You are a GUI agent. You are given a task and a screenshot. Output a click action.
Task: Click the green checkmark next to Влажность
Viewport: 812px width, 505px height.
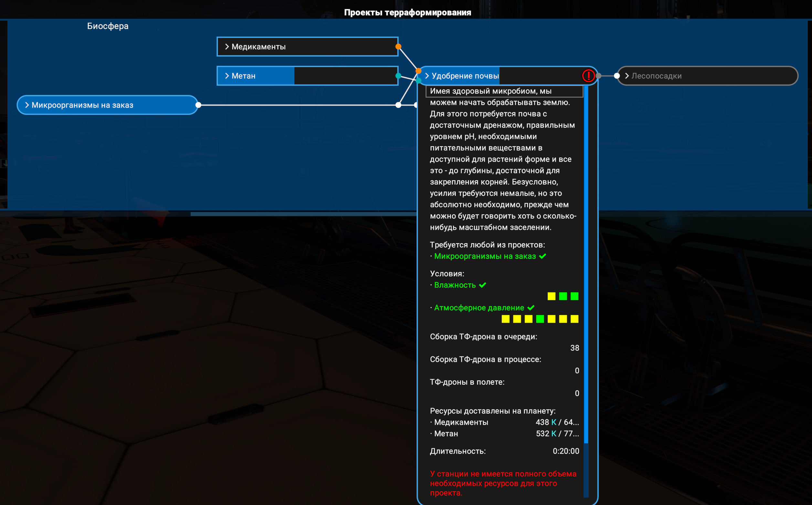[x=483, y=285]
